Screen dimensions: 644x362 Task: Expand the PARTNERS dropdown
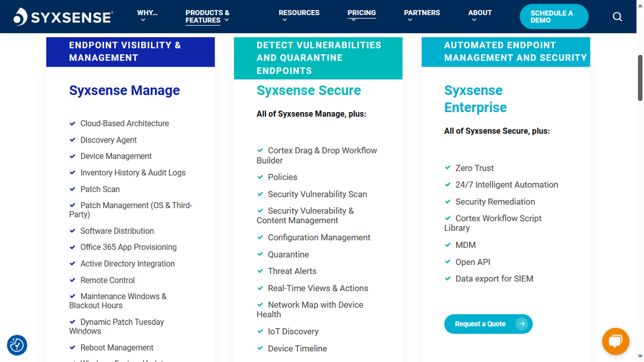click(422, 12)
